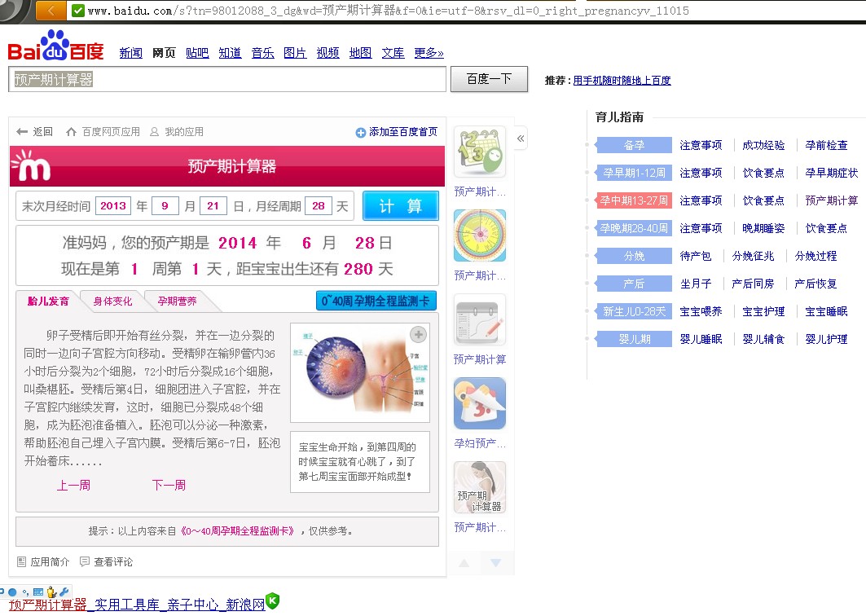Image resolution: width=866 pixels, height=616 pixels.
Task: Select the 备孕 category label
Action: 634,145
